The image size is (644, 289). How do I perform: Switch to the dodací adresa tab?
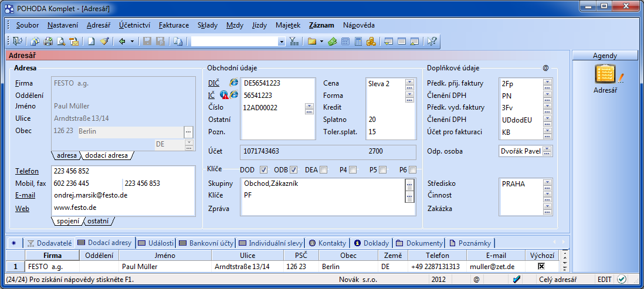pyautogui.click(x=108, y=155)
